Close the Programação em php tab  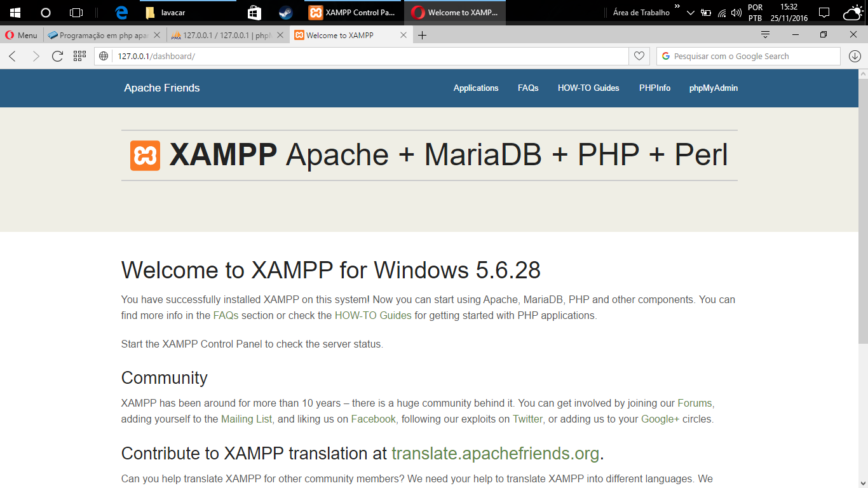(x=158, y=35)
